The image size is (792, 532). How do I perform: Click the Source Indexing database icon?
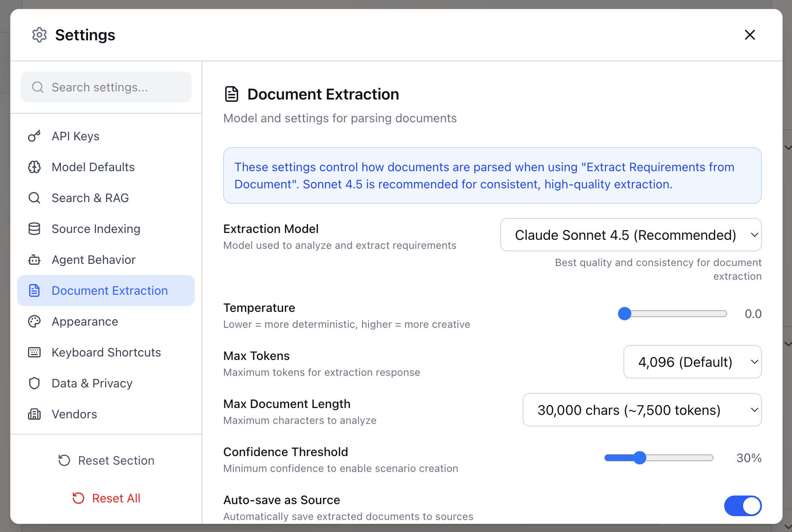[34, 229]
